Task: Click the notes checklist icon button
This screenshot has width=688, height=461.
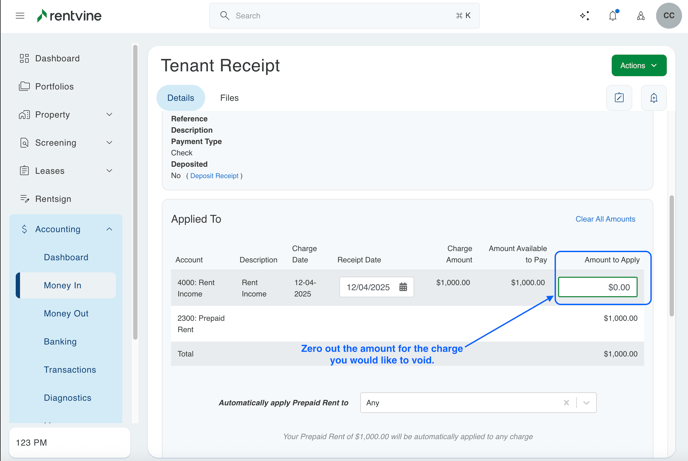Action: (619, 98)
